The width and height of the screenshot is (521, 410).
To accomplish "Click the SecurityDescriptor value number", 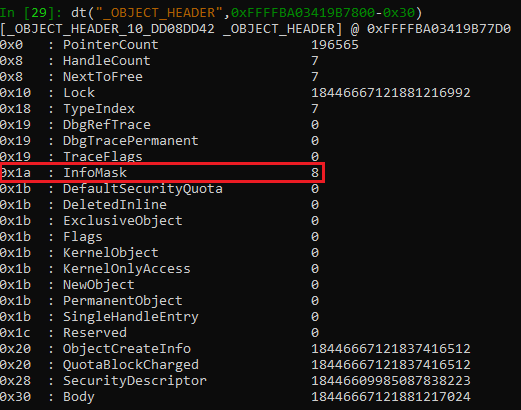I will pos(391,381).
